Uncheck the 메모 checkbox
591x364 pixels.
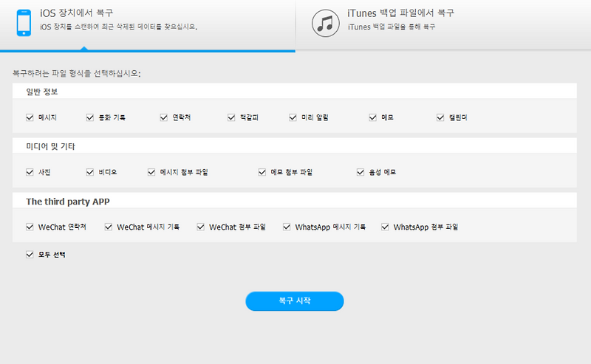373,117
